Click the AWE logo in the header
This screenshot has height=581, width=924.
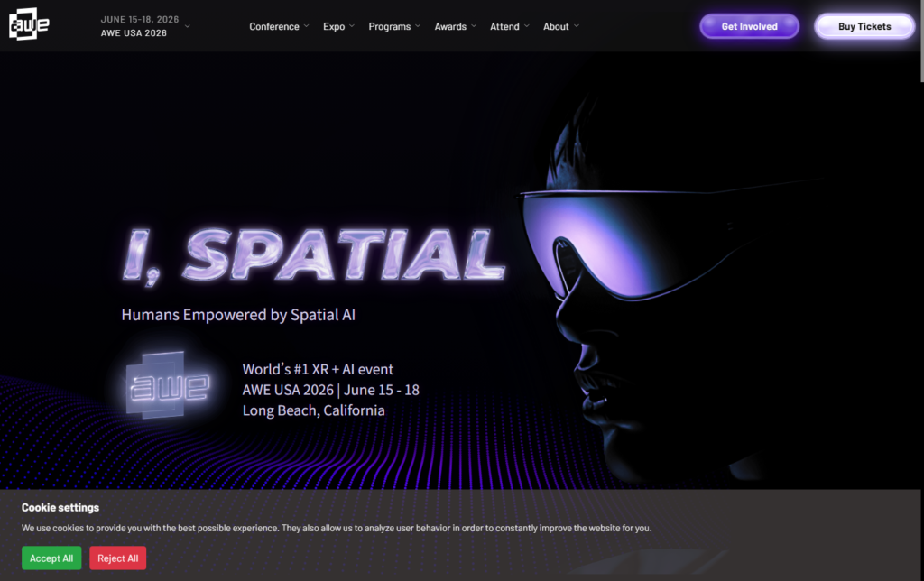tap(29, 26)
